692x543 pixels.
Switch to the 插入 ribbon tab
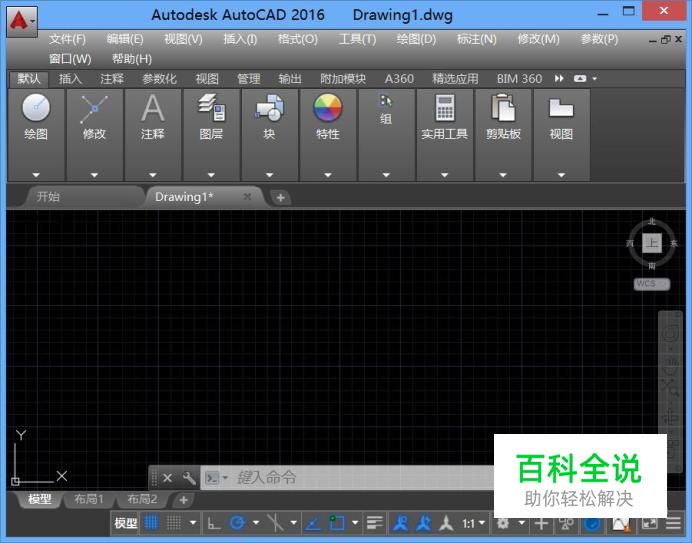pyautogui.click(x=71, y=78)
